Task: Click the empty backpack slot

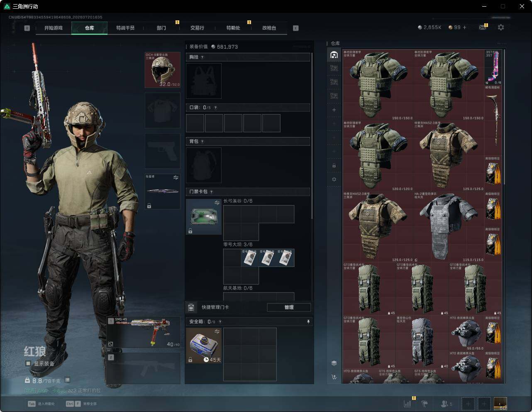Action: [x=204, y=165]
